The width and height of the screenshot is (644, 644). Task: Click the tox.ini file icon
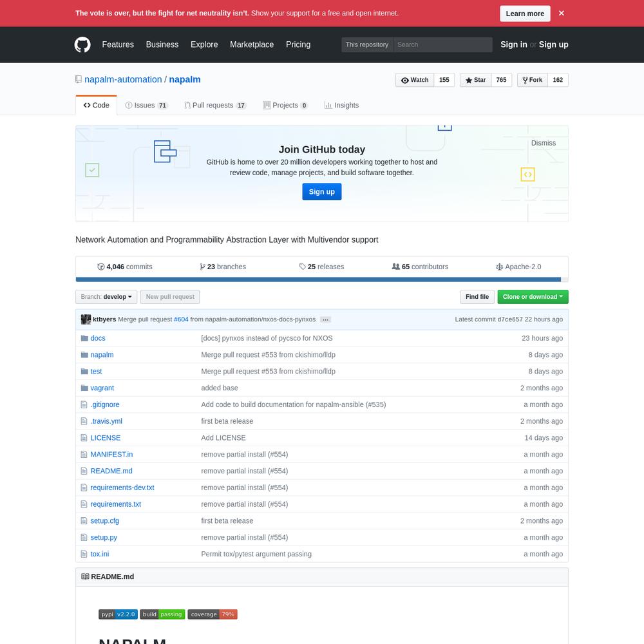point(84,554)
